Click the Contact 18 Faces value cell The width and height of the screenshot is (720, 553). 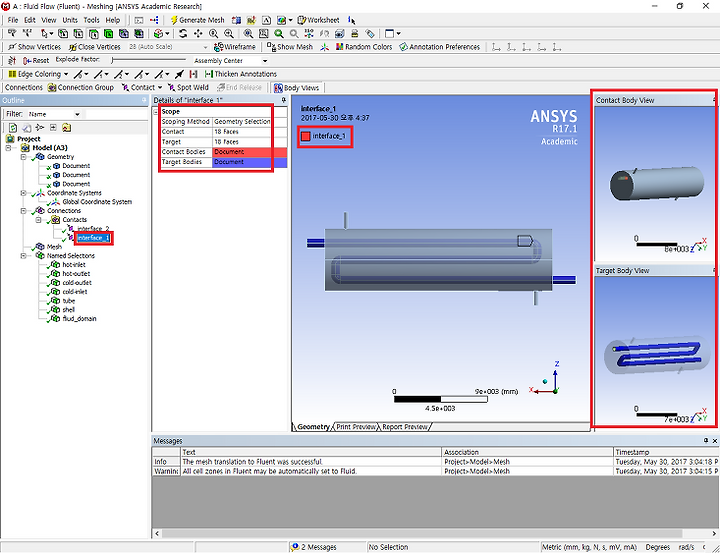(x=249, y=132)
